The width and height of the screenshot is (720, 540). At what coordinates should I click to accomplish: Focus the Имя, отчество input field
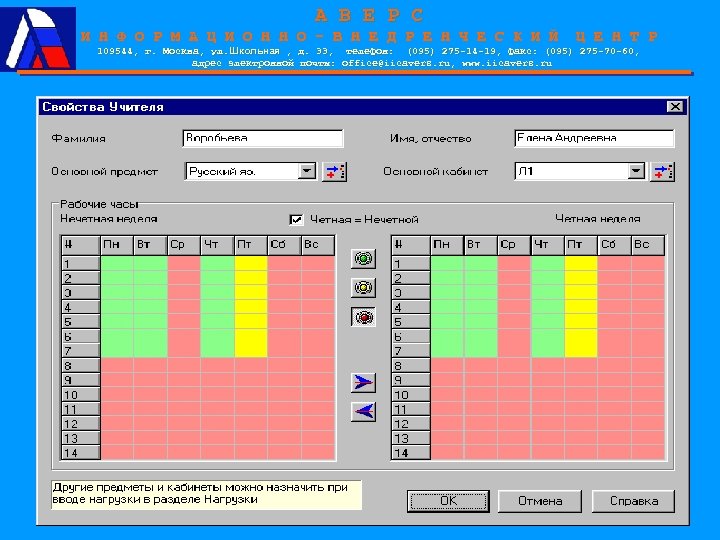coord(594,138)
